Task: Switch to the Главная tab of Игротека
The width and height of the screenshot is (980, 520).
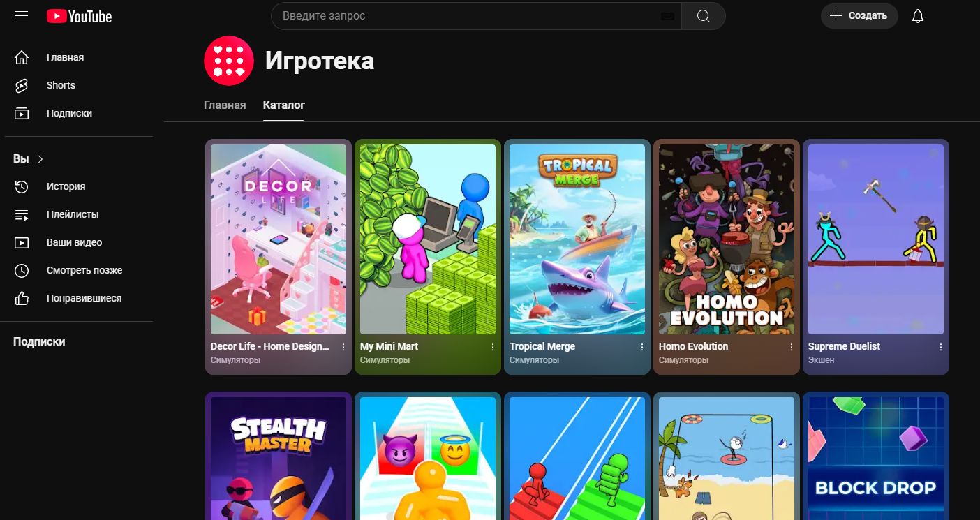Action: coord(225,105)
